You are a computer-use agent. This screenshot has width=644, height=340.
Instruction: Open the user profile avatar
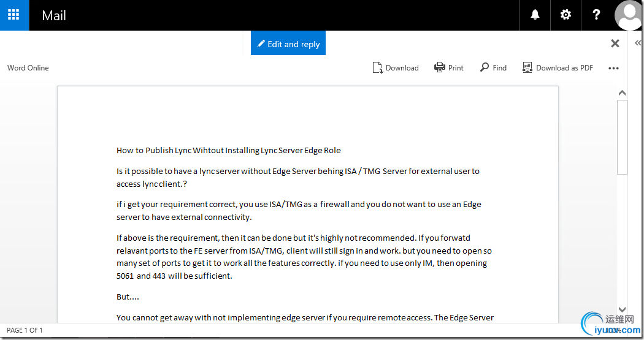click(x=628, y=15)
